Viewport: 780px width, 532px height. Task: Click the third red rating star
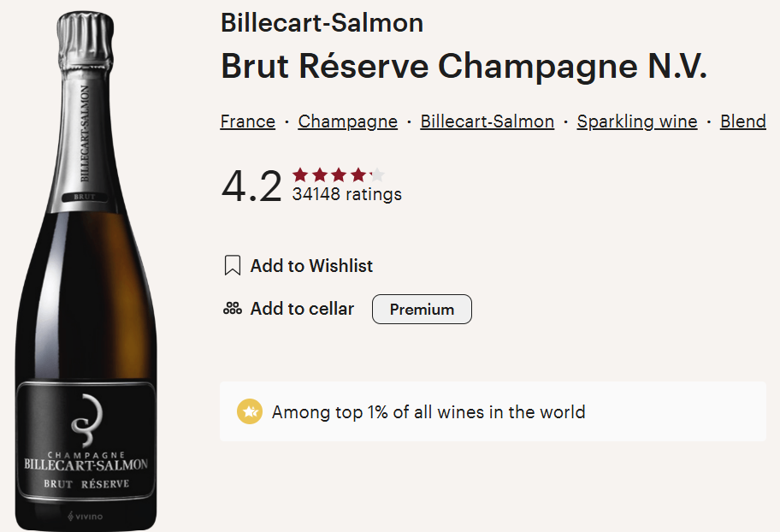click(x=339, y=174)
